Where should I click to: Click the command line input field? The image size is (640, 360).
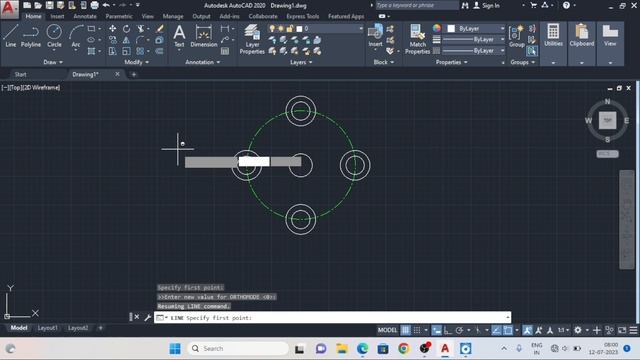pyautogui.click(x=332, y=318)
